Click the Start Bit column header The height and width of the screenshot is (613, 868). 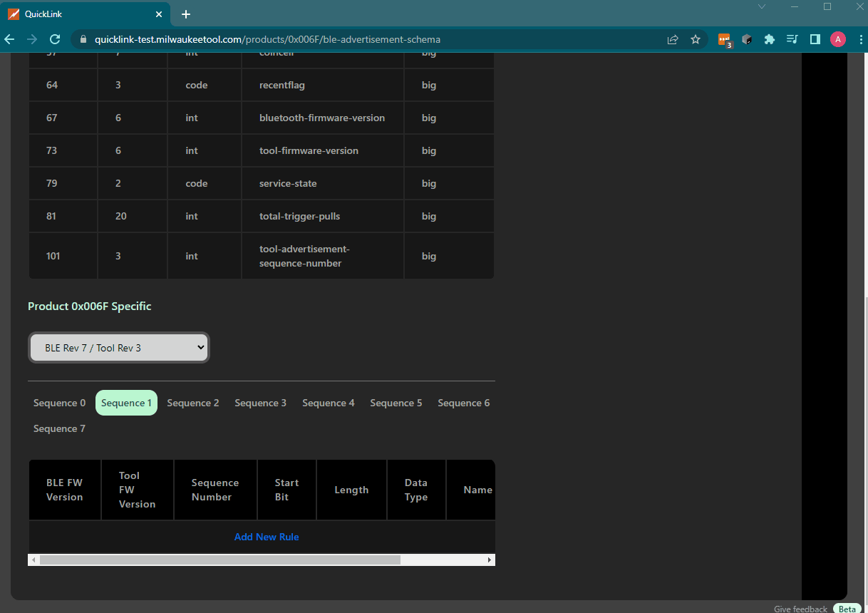point(287,490)
